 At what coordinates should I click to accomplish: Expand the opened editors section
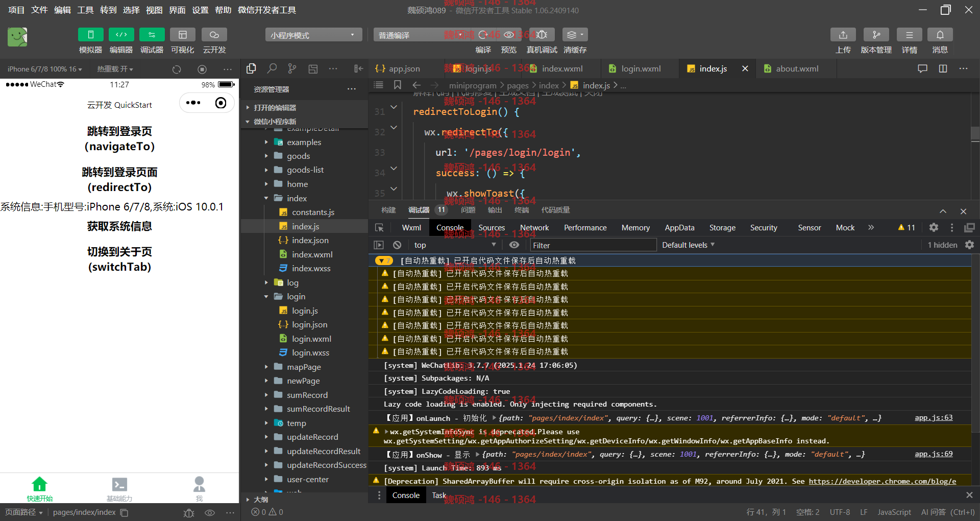tap(305, 107)
